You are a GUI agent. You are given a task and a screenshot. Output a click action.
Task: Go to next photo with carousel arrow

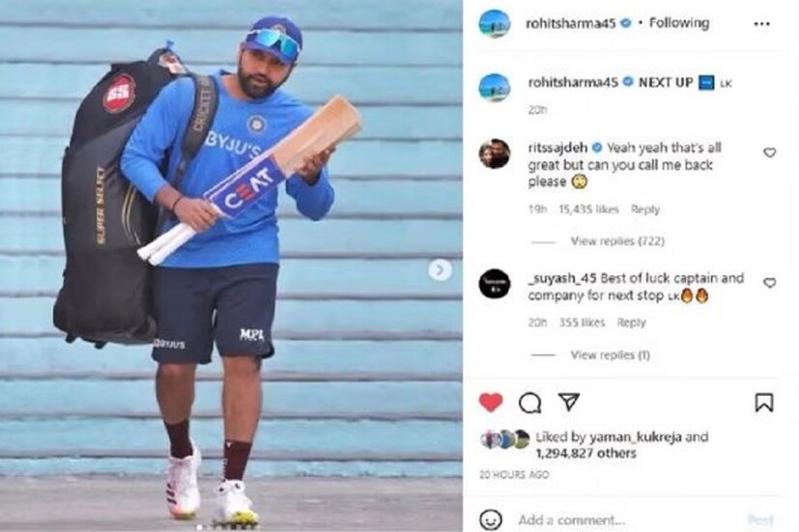tap(440, 269)
